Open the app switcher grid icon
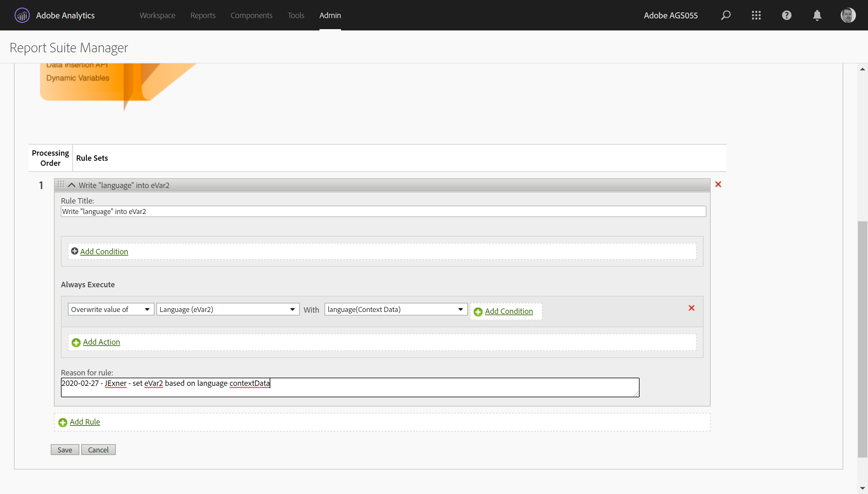 point(756,15)
